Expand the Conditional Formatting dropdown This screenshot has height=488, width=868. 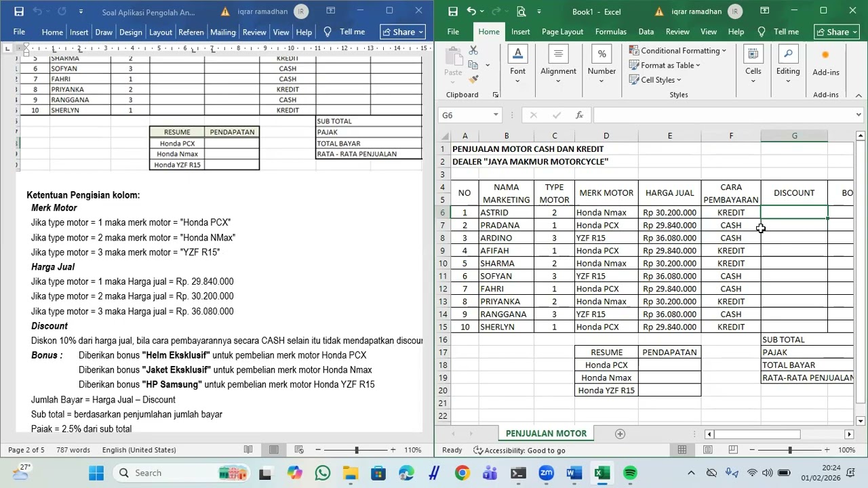724,51
